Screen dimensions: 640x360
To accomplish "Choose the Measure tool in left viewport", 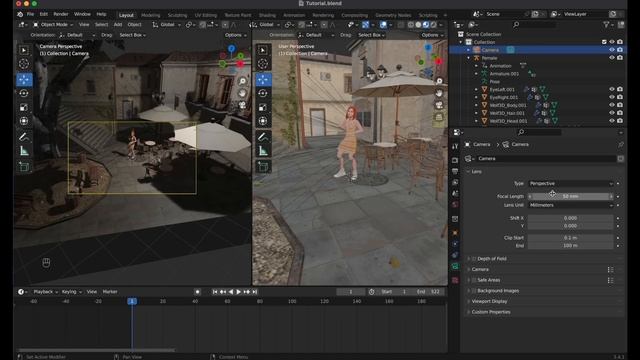I will (x=24, y=151).
